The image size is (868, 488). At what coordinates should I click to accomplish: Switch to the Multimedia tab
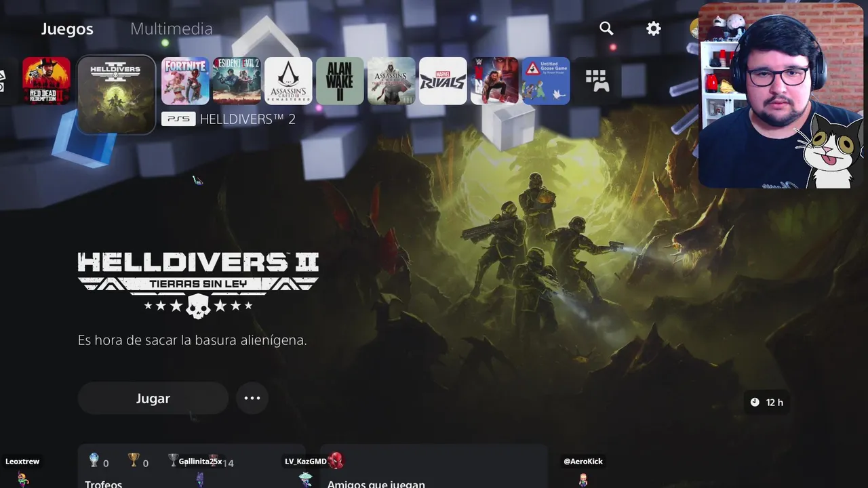[x=172, y=28]
